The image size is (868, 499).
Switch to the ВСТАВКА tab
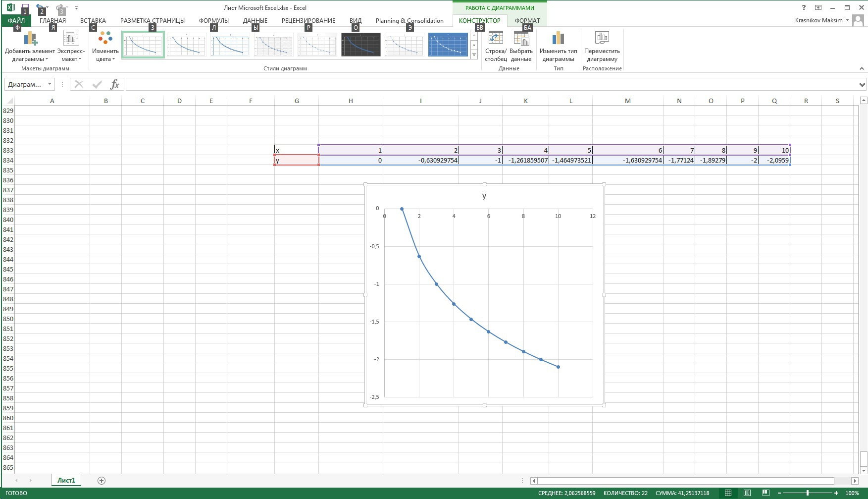(x=93, y=21)
